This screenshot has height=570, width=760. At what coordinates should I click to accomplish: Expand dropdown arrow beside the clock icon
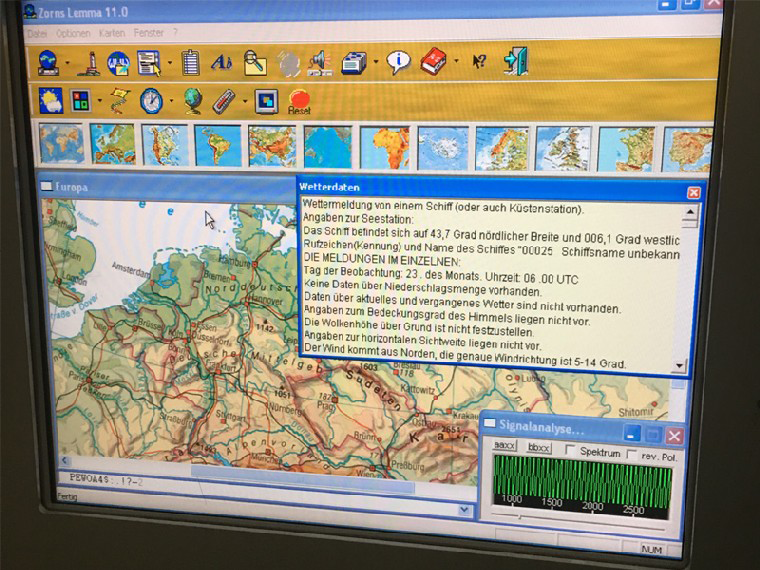171,101
